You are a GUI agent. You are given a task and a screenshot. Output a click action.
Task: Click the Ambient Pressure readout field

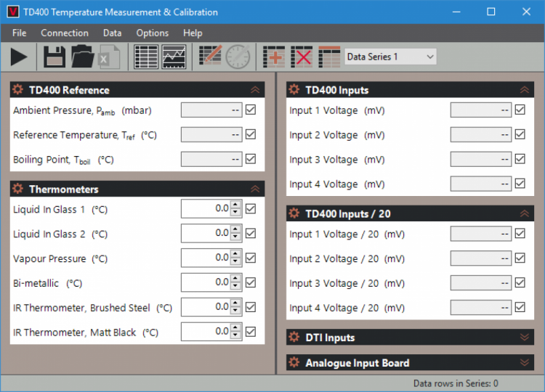(x=211, y=110)
